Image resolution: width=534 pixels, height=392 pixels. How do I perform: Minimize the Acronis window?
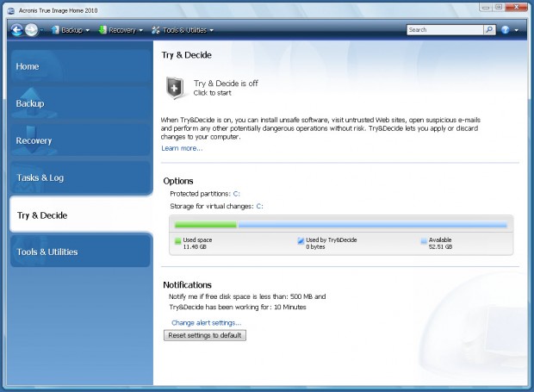486,7
